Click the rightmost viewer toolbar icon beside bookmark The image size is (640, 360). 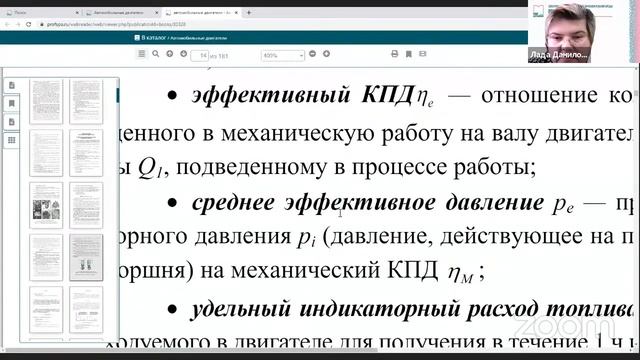pyautogui.click(x=423, y=54)
